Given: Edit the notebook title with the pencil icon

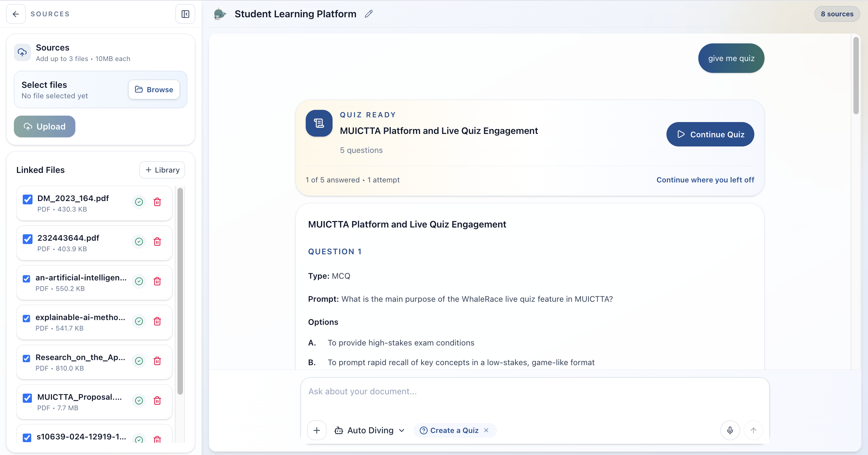Looking at the screenshot, I should [x=369, y=14].
